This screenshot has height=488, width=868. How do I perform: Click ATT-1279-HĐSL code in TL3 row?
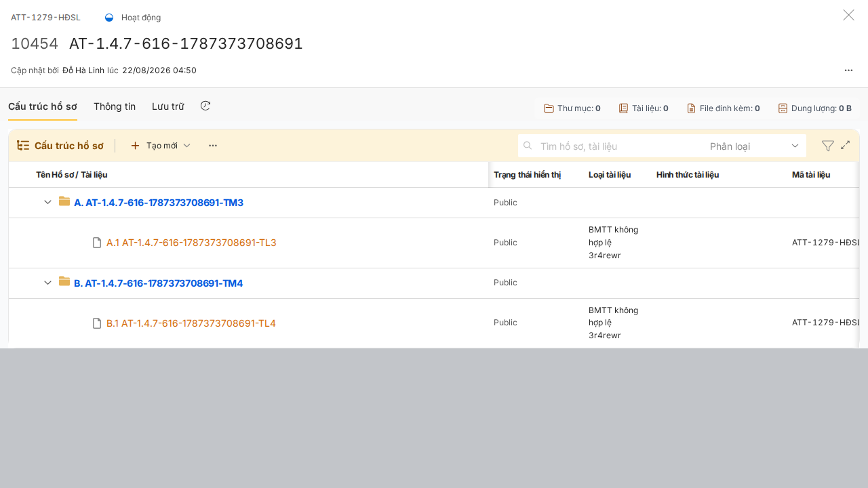825,243
